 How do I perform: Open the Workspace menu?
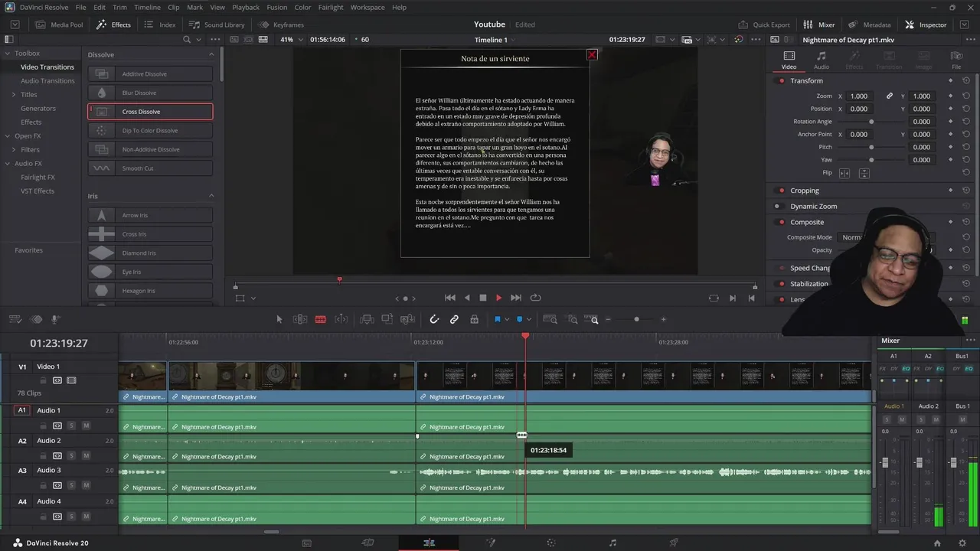click(367, 7)
